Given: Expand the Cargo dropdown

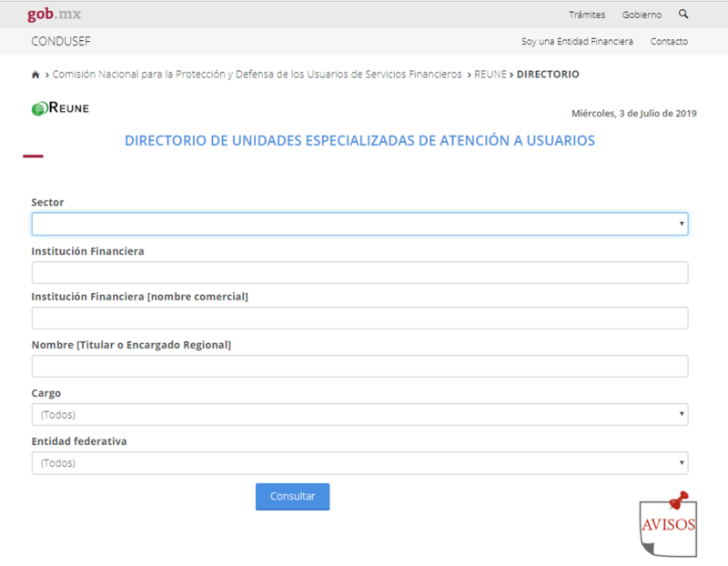Looking at the screenshot, I should coord(359,414).
